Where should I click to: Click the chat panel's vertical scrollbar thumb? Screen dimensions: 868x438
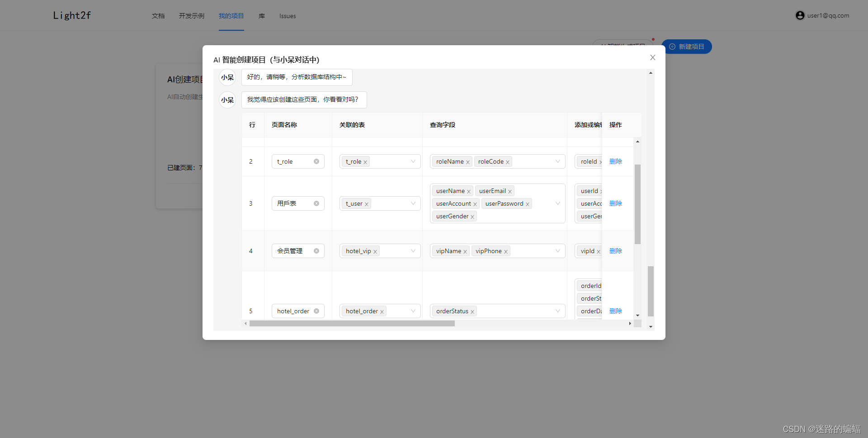tap(651, 291)
